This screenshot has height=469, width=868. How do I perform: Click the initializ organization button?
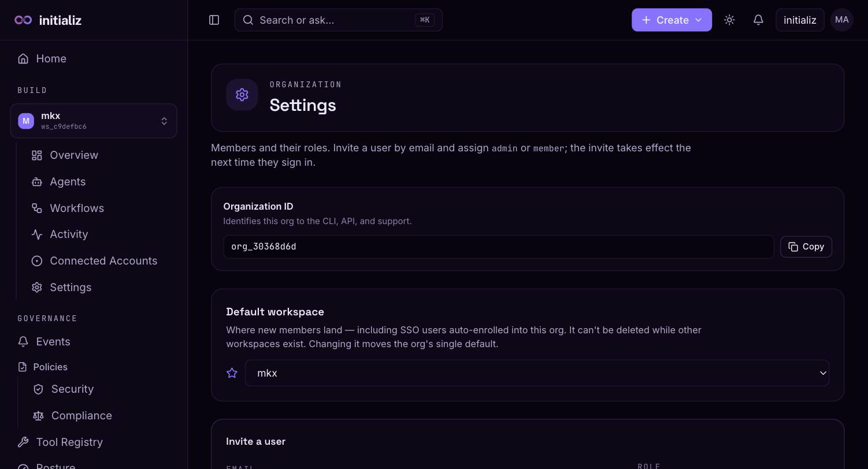coord(800,20)
